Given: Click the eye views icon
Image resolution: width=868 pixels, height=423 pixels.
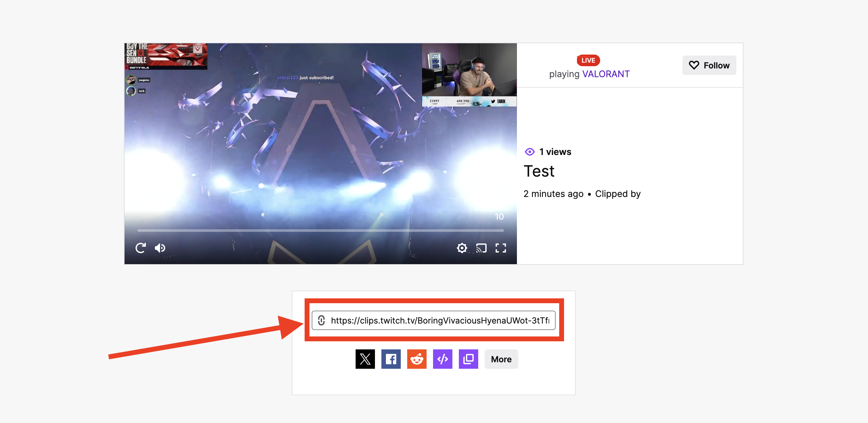Looking at the screenshot, I should tap(530, 152).
